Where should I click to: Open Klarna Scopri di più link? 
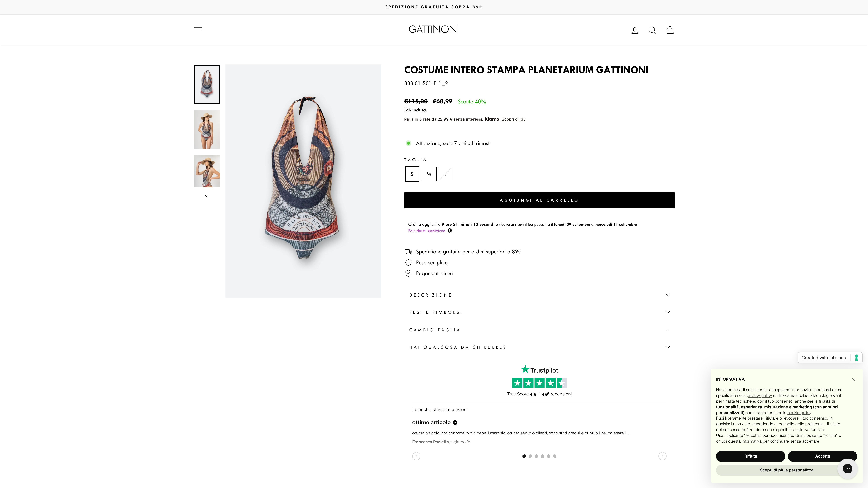point(513,119)
